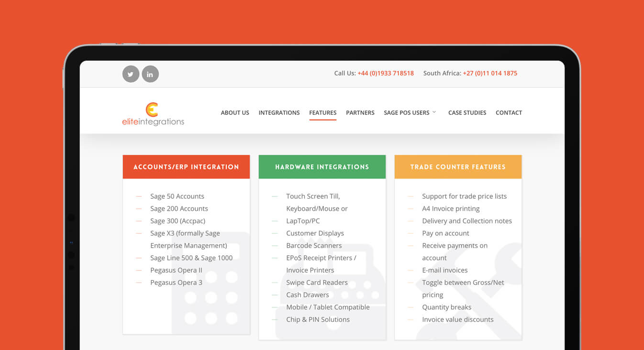Select the Features menu item

(x=323, y=113)
